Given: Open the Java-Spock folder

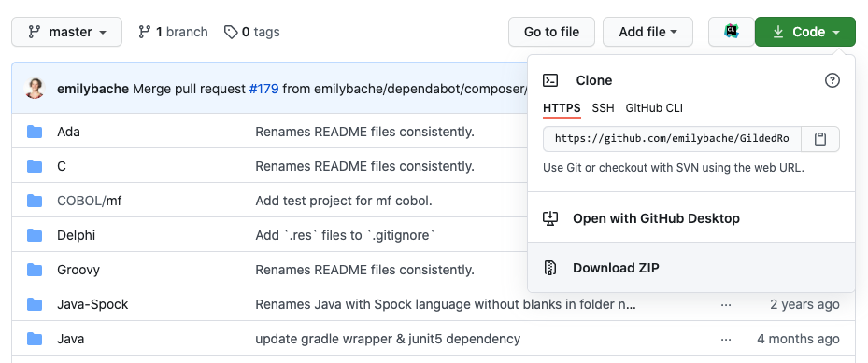Looking at the screenshot, I should [92, 304].
